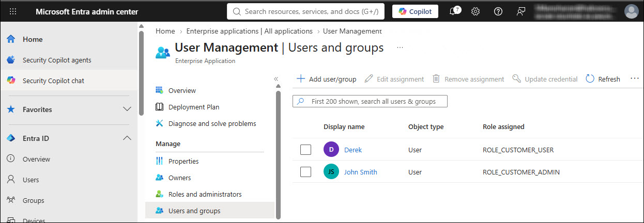644x223 pixels.
Task: Click John Smith's JS avatar
Action: [x=331, y=172]
